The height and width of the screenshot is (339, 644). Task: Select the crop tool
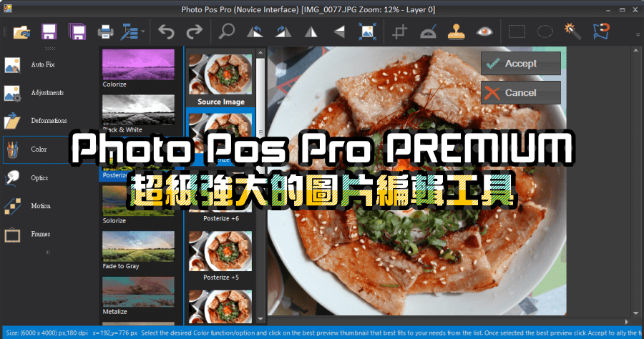pos(399,31)
